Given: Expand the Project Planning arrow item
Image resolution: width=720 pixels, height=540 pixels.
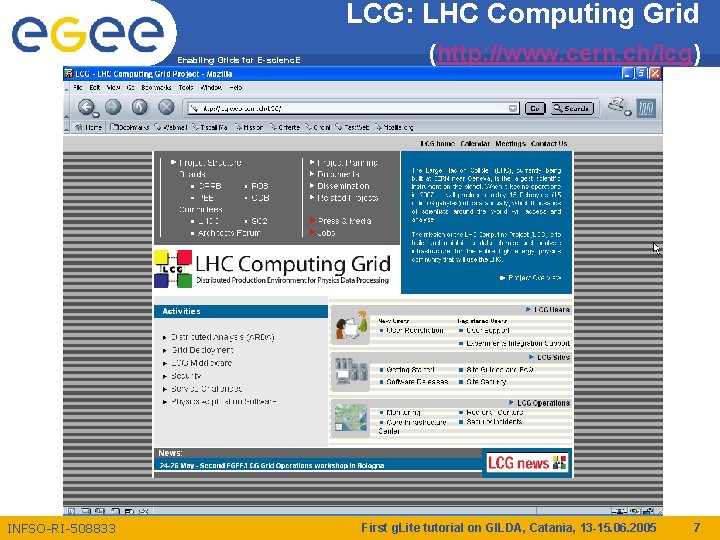Looking at the screenshot, I should [344, 163].
